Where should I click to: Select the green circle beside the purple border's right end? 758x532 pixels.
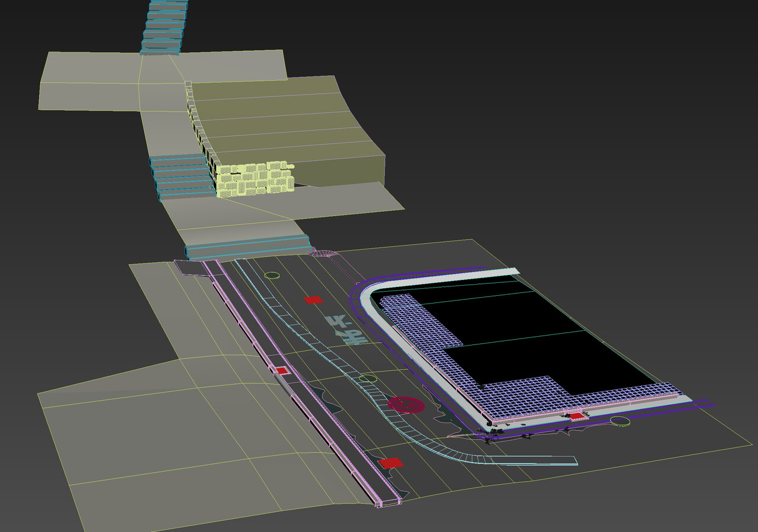[620, 421]
